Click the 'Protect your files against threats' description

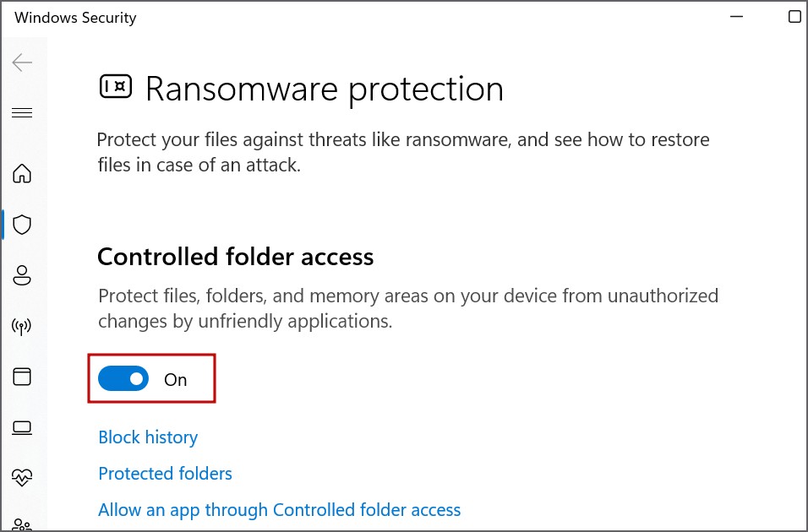(402, 152)
